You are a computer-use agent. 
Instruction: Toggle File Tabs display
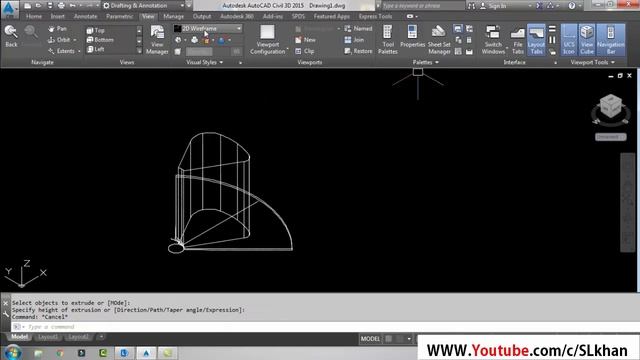(x=517, y=40)
